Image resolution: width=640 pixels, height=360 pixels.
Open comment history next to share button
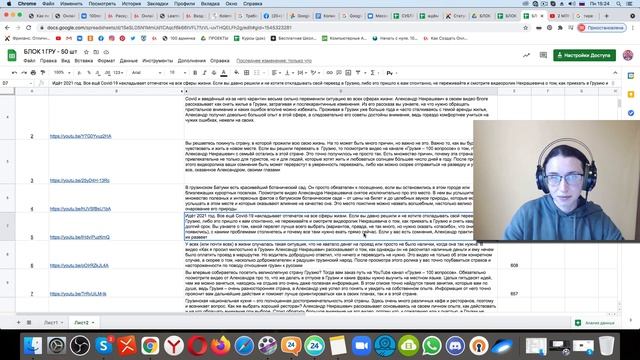pos(543,55)
